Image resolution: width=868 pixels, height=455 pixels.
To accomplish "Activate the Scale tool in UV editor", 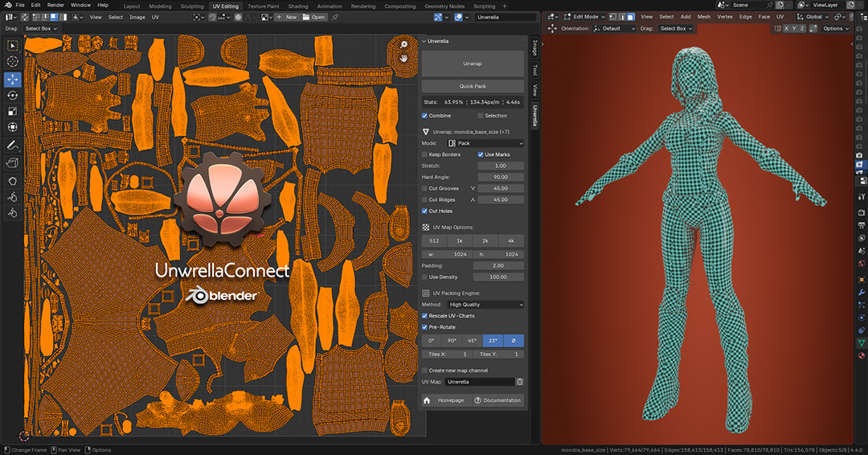I will [12, 112].
